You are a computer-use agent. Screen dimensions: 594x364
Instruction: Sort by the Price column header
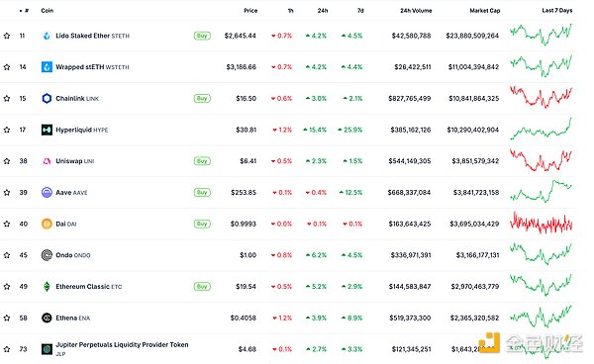click(250, 11)
